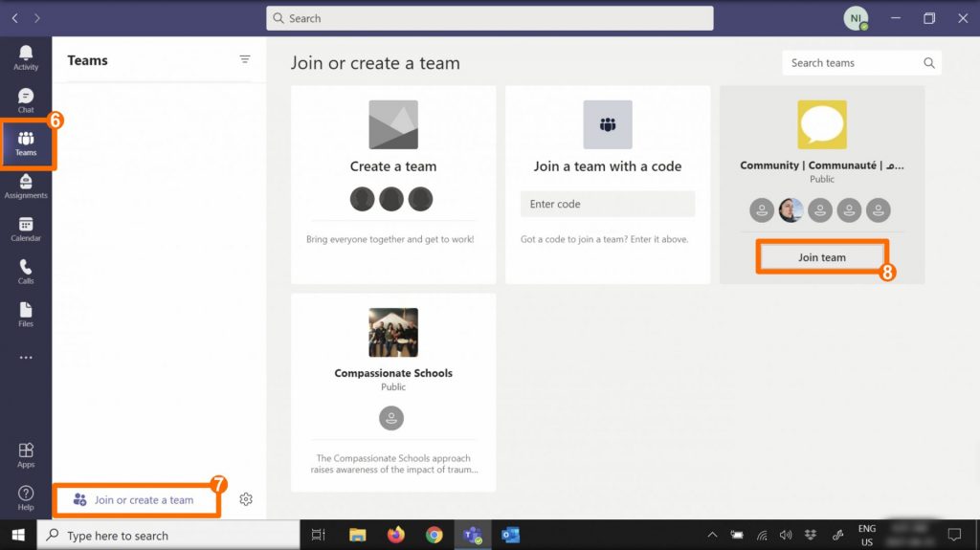Open Firefox from the taskbar

[x=395, y=535]
